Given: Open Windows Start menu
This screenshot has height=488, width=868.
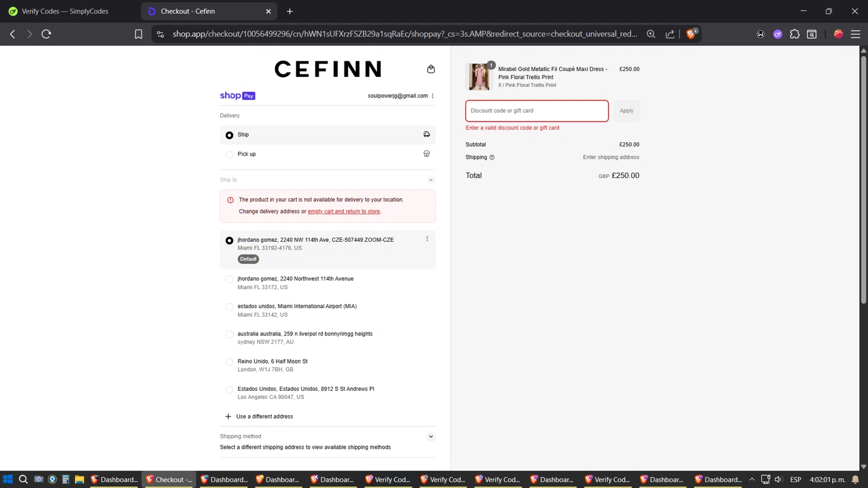Looking at the screenshot, I should pos(8,479).
